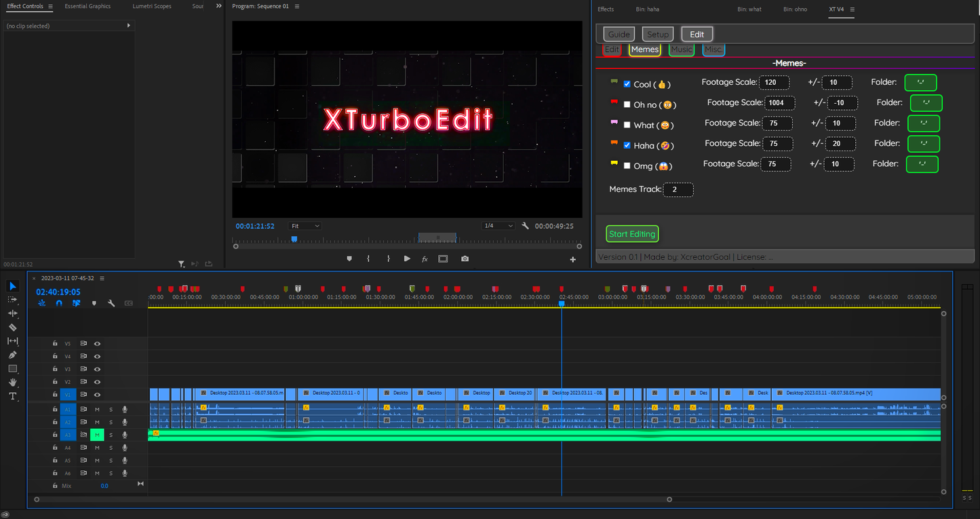Click the Captions CC icon in timeline
This screenshot has height=519, width=980.
[129, 304]
